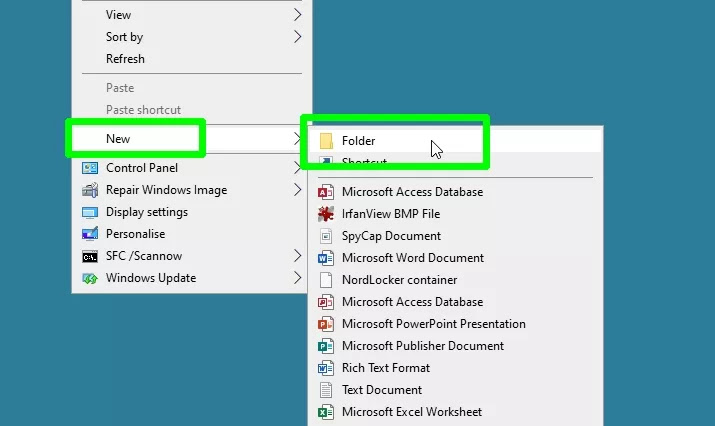Click the IrfanView BMP File icon
Image resolution: width=715 pixels, height=426 pixels.
pos(326,214)
